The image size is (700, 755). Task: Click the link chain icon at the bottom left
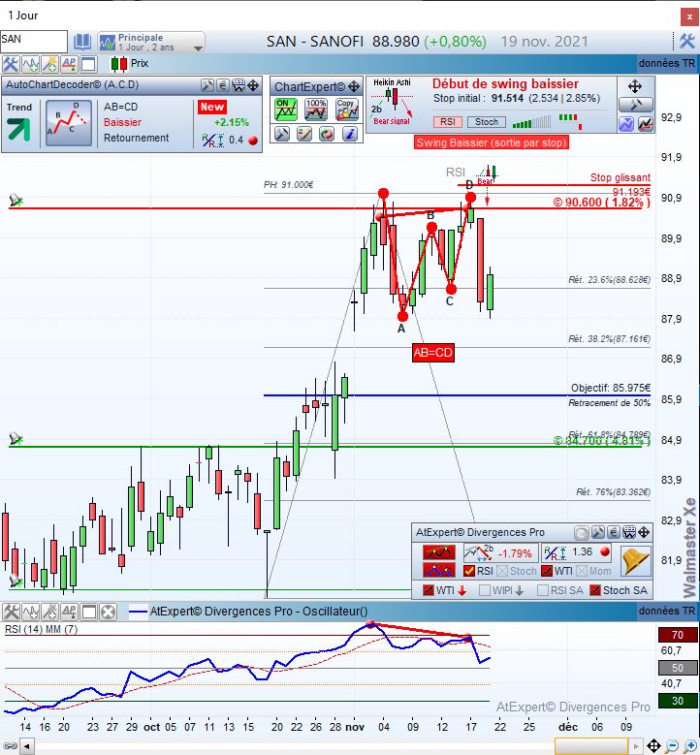coord(10,746)
